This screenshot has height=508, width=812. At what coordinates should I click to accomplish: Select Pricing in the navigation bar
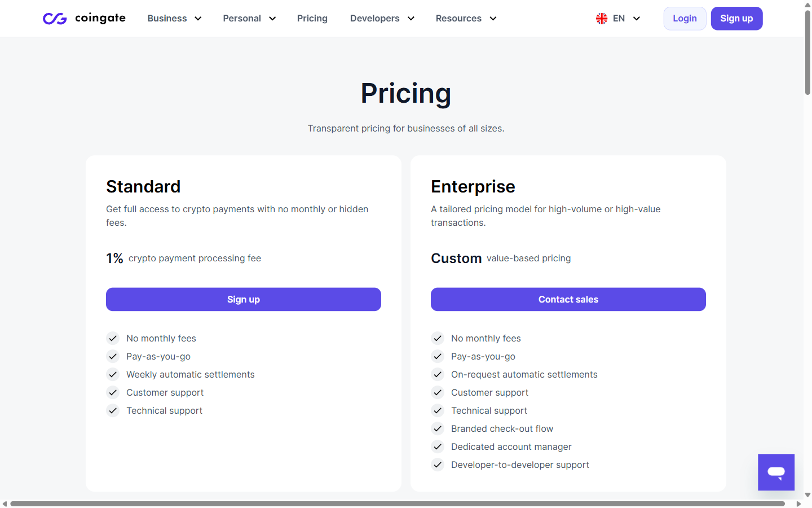pos(312,18)
